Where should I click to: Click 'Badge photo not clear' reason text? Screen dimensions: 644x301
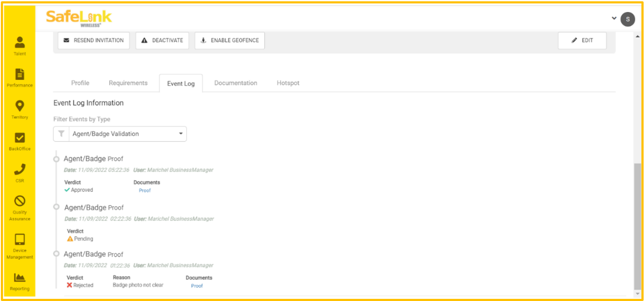point(138,285)
